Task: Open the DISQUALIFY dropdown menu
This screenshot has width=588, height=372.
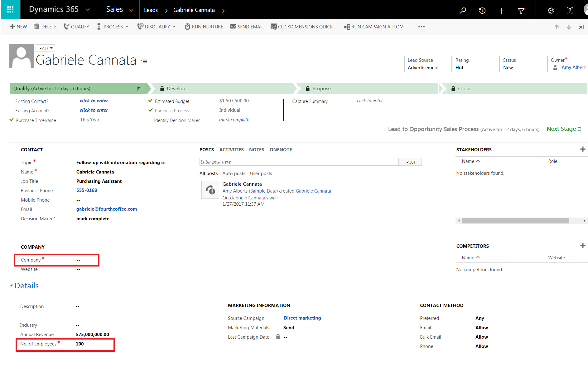Action: tap(174, 27)
